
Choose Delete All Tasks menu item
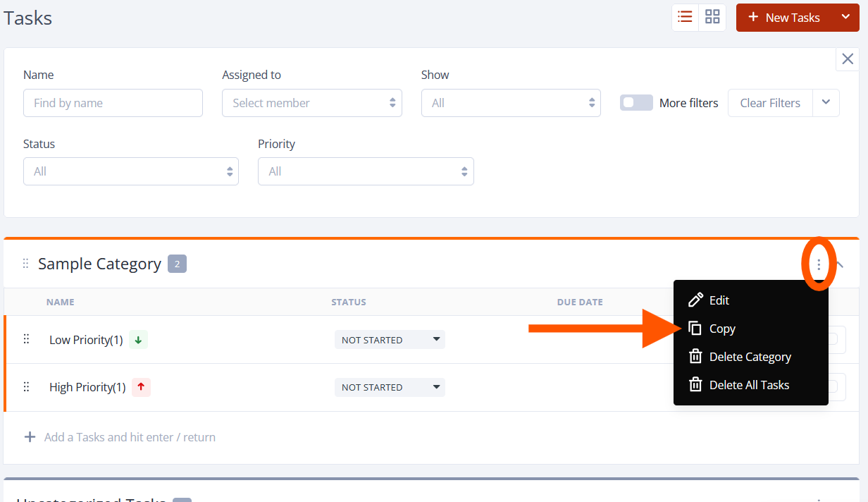(751, 385)
